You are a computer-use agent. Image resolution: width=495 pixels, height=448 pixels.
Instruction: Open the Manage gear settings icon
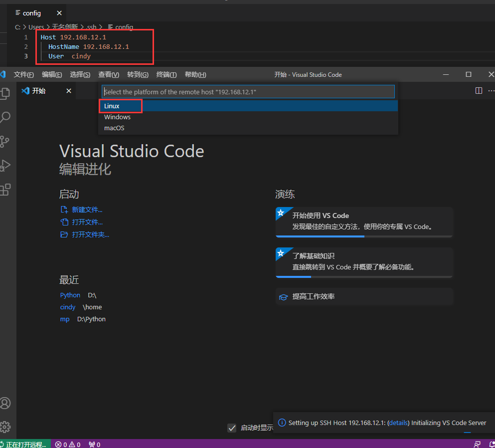[x=5, y=427]
